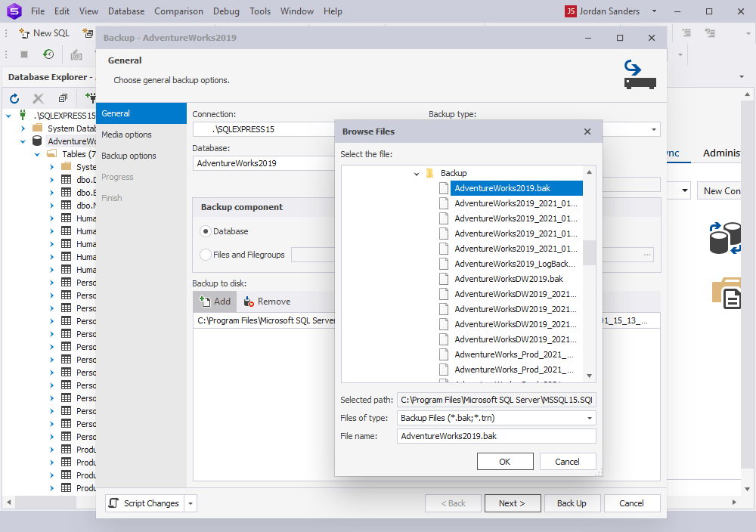The image size is (756, 532).
Task: Confirm file selection with OK
Action: coord(505,461)
